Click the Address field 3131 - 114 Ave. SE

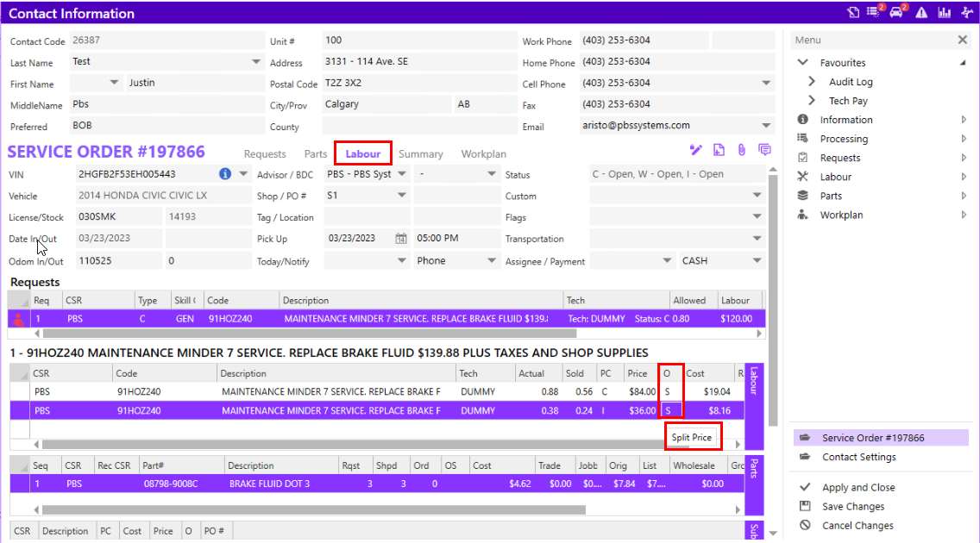418,62
